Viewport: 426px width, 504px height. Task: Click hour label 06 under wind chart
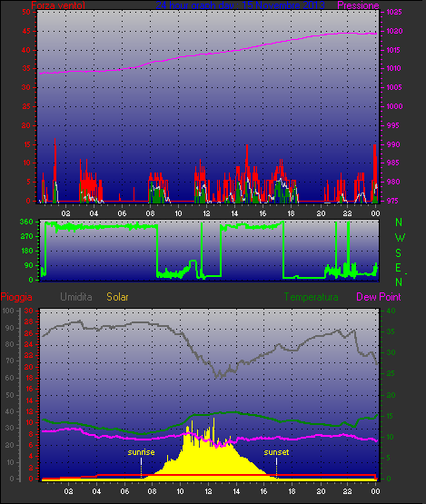[122, 213]
